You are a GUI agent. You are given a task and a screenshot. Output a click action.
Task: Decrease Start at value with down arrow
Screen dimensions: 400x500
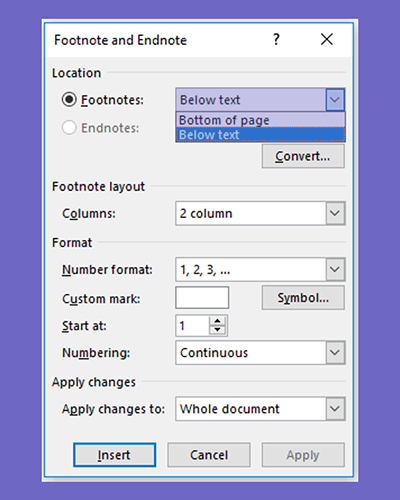click(217, 330)
